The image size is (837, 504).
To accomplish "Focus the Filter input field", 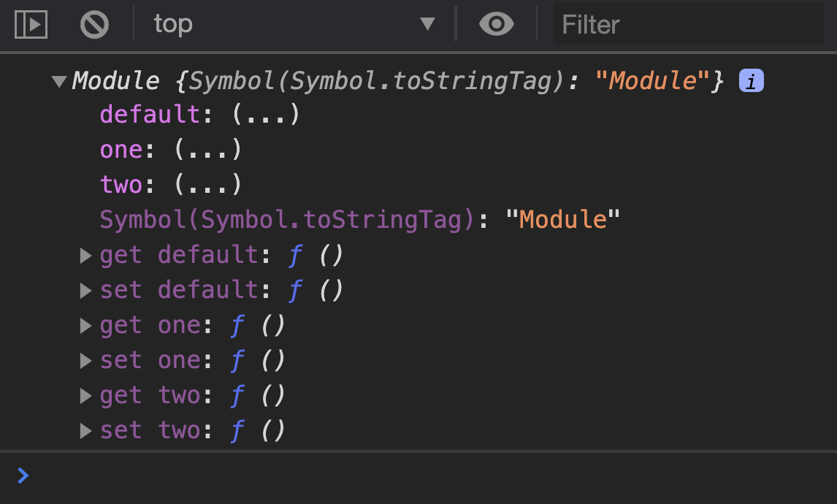I will point(687,24).
